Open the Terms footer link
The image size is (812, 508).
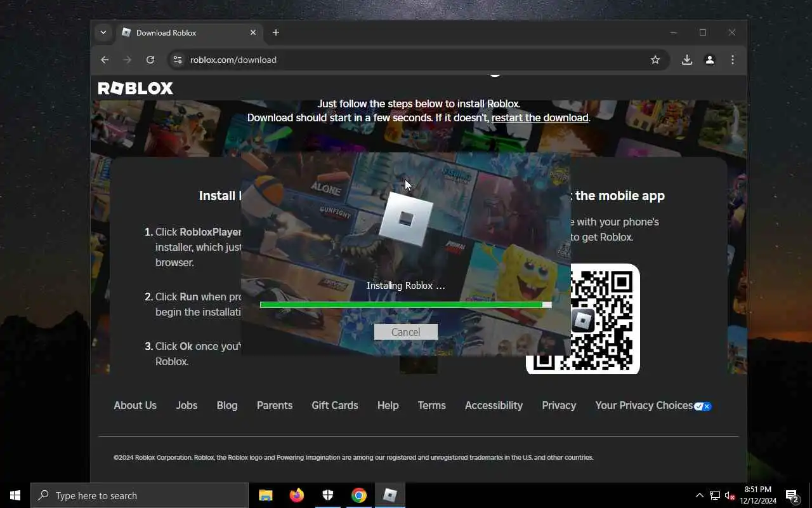point(431,405)
